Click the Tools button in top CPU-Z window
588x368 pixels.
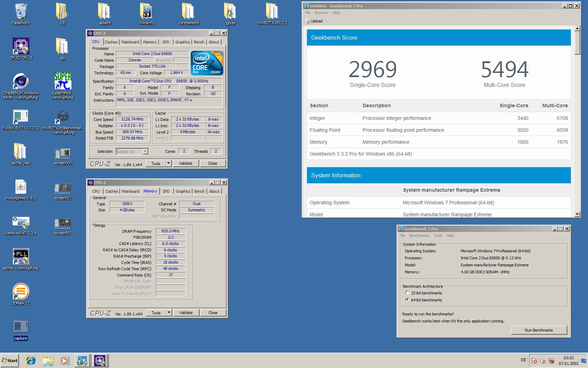156,163
